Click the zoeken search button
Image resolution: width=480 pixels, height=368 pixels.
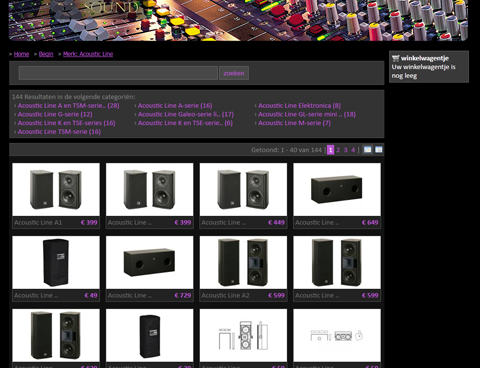pos(234,73)
